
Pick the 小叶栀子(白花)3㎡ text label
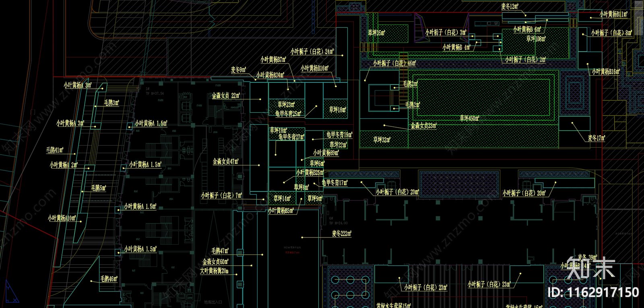[446, 32]
